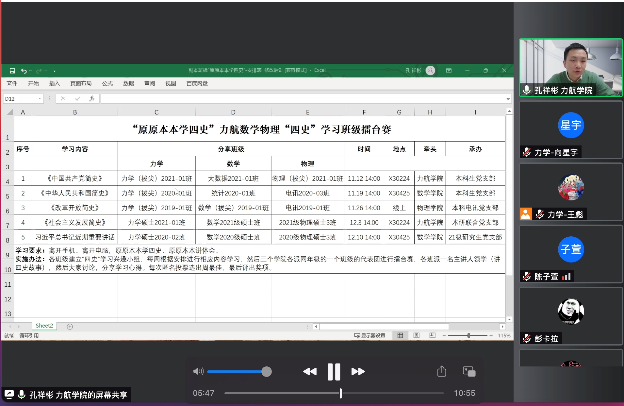The width and height of the screenshot is (624, 406).
Task: Click the fast-forward button
Action: click(x=358, y=371)
